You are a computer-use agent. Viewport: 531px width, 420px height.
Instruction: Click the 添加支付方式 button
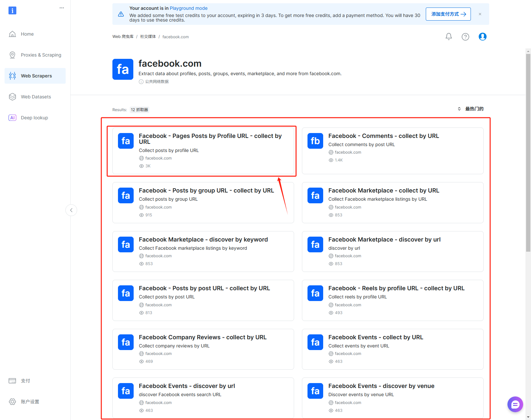click(448, 14)
